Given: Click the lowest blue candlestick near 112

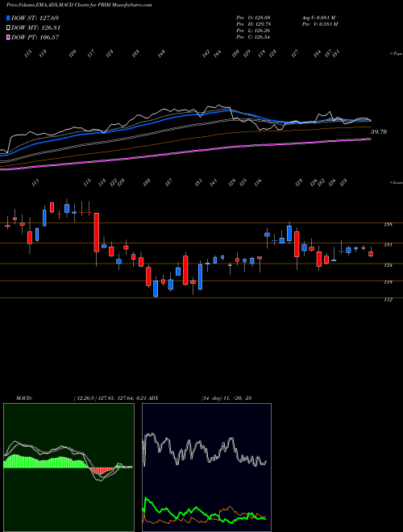Looking at the screenshot, I should tap(156, 288).
